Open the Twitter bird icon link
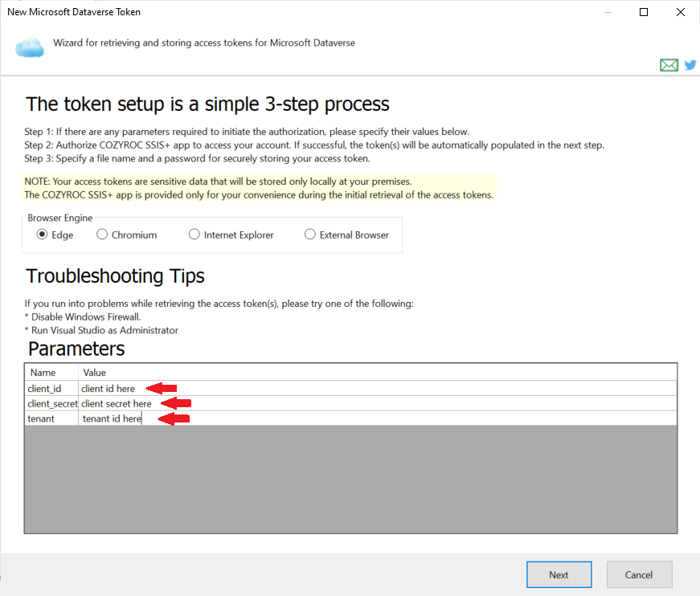700x596 pixels. (690, 65)
